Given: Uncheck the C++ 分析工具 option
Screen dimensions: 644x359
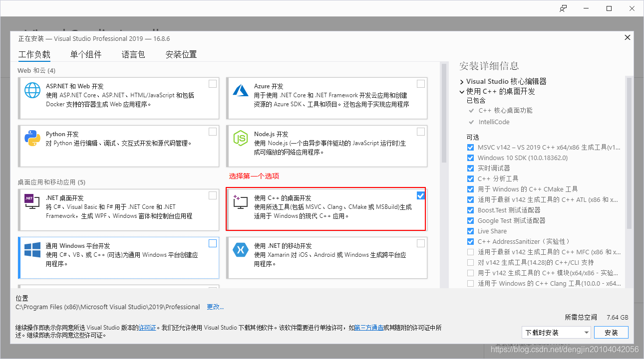Looking at the screenshot, I should pos(470,179).
